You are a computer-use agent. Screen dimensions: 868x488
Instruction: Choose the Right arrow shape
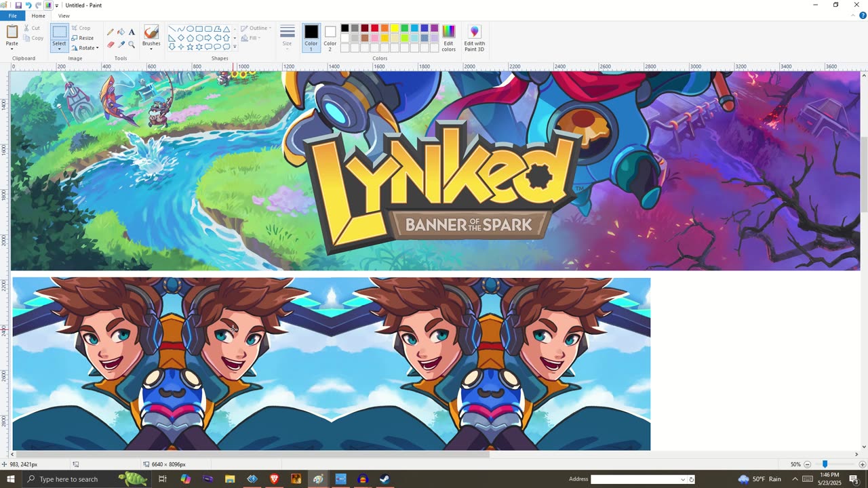tap(208, 38)
